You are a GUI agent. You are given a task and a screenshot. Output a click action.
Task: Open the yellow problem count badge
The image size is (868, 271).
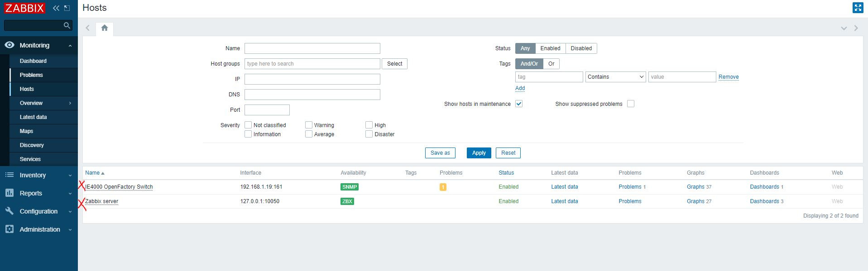coord(443,187)
